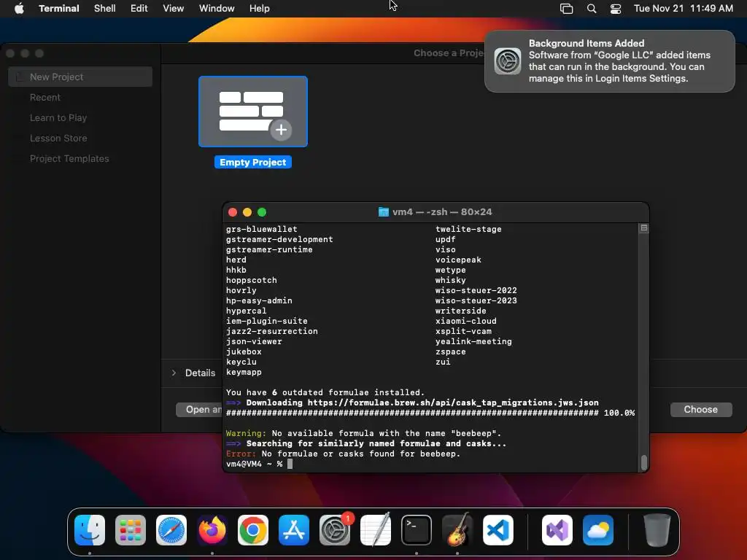The height and width of the screenshot is (560, 747).
Task: Click the Stage Manager icon in the menu bar
Action: click(566, 9)
